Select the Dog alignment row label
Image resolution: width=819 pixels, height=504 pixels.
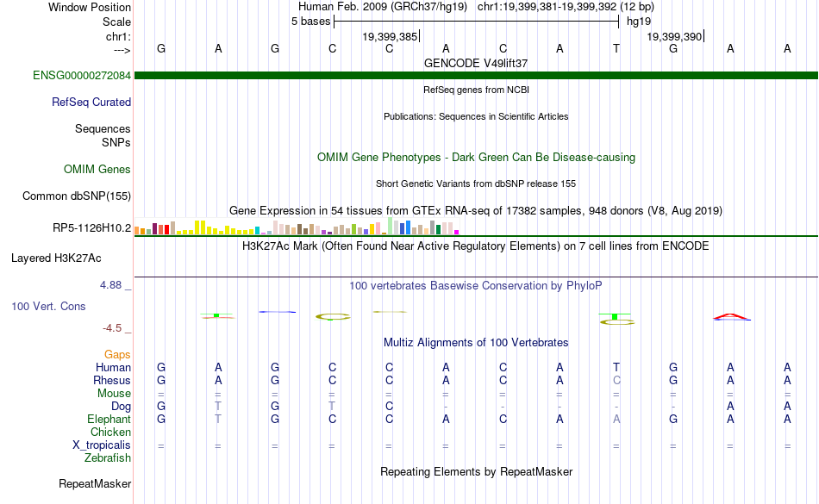coord(121,406)
